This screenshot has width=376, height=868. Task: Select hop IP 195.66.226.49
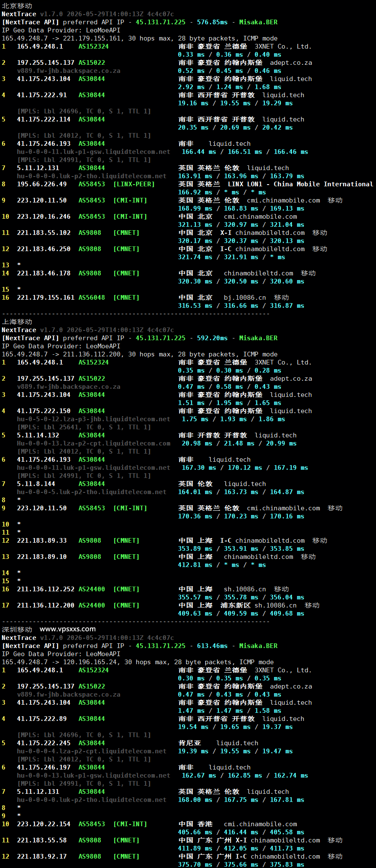[x=42, y=184]
